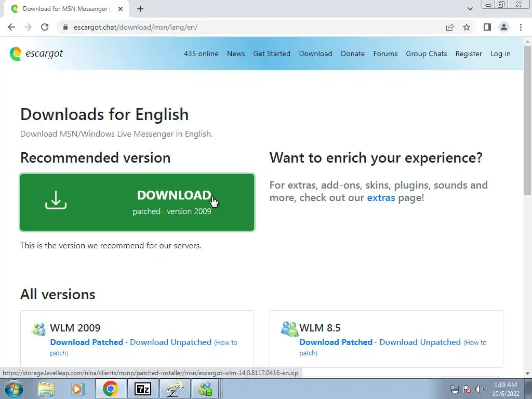Click Download Unpatched under WLM 2009

pyautogui.click(x=170, y=342)
